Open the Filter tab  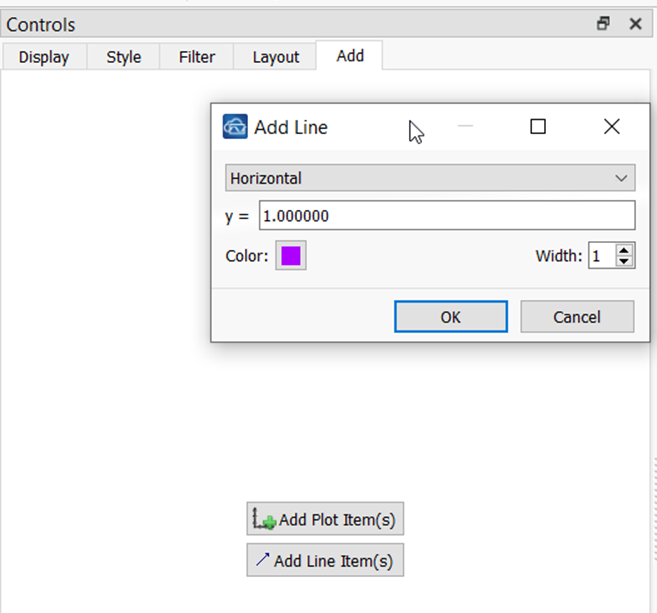click(197, 57)
